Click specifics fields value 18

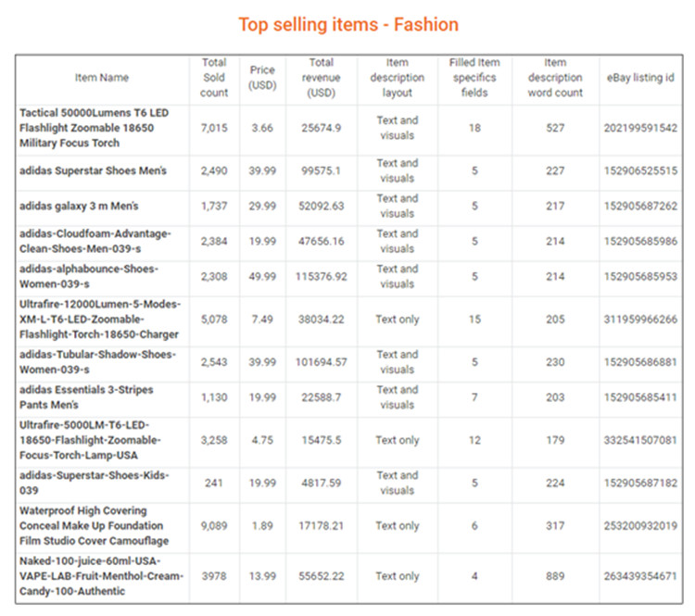tap(474, 128)
